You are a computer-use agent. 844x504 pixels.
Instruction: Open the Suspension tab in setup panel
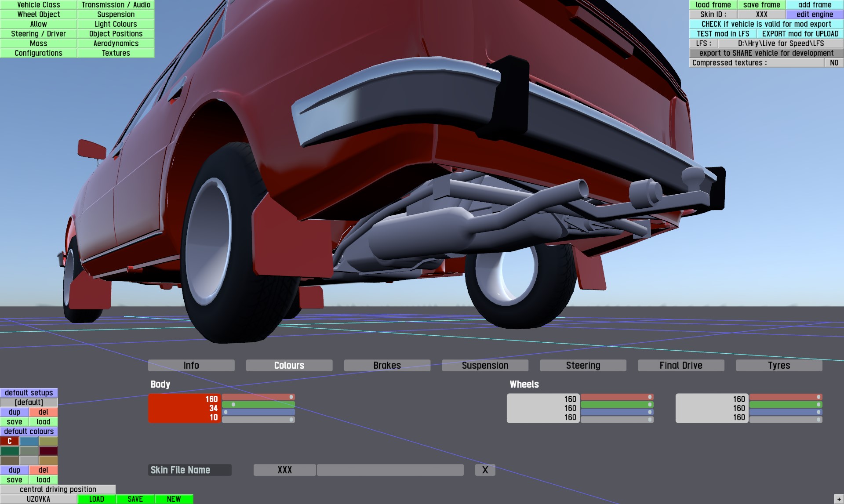tap(485, 366)
